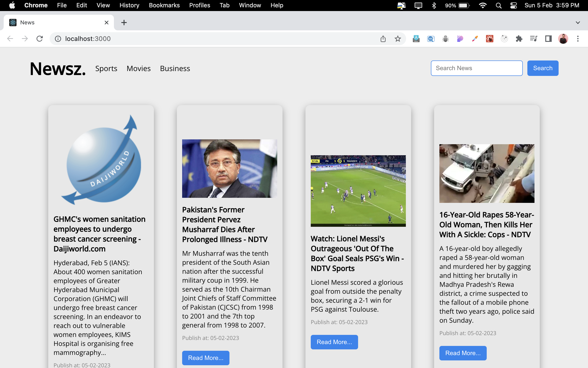The width and height of the screenshot is (588, 368).
Task: Close the News tab
Action: (106, 23)
